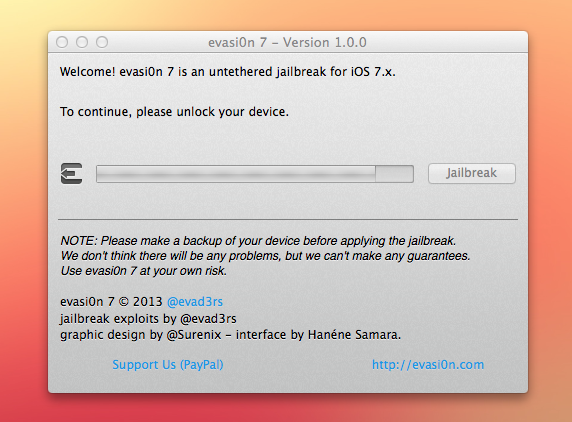Click the window title Version 1.0.0
572x422 pixels.
287,43
